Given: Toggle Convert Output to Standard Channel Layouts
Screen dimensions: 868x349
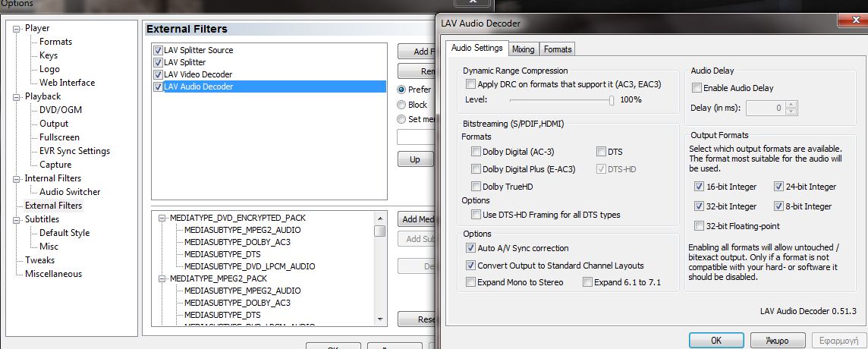Looking at the screenshot, I should click(471, 266).
